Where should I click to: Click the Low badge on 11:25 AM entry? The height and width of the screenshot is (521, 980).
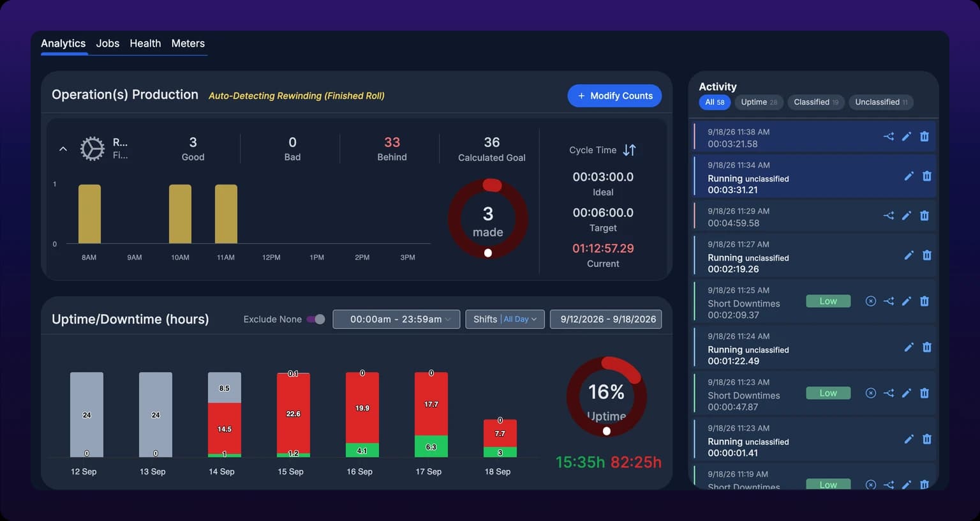(x=828, y=301)
